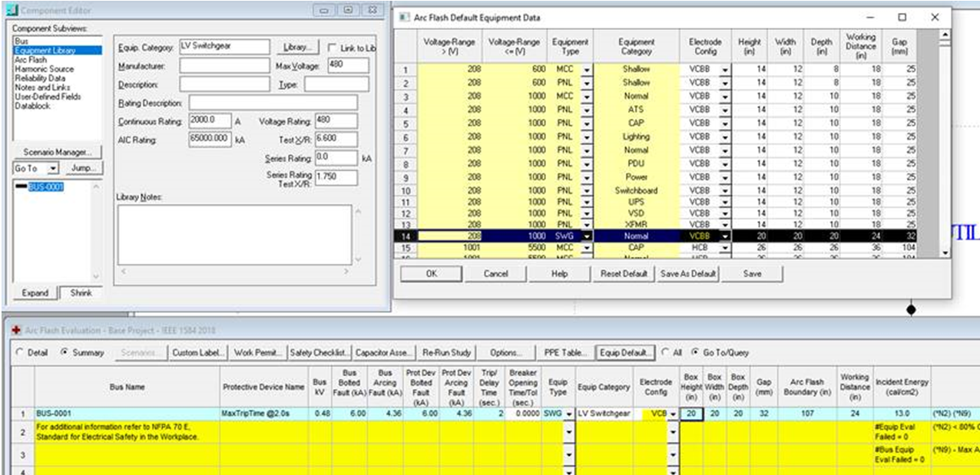This screenshot has width=980, height=475.
Task: Open the Go To dropdown in Component Editor
Action: 53,168
